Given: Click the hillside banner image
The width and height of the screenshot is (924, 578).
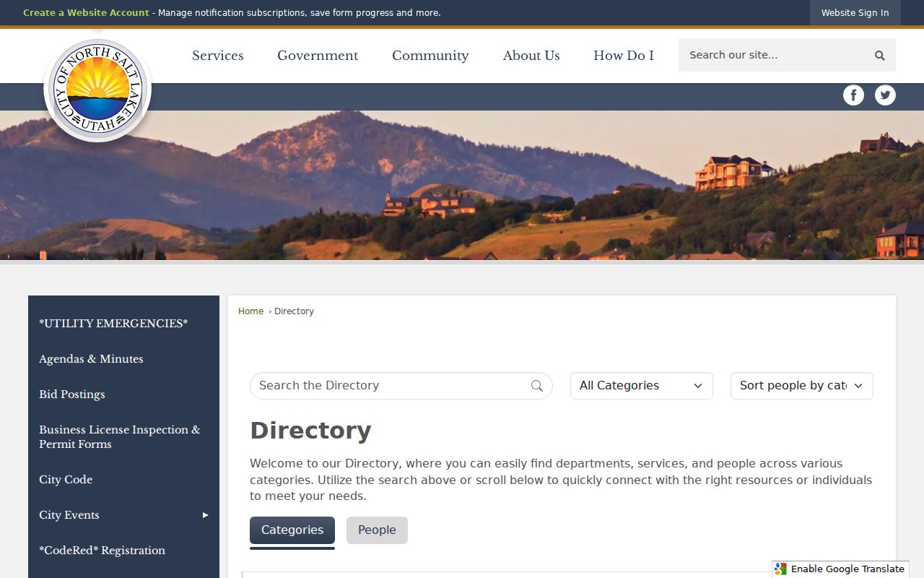Looking at the screenshot, I should [x=462, y=186].
